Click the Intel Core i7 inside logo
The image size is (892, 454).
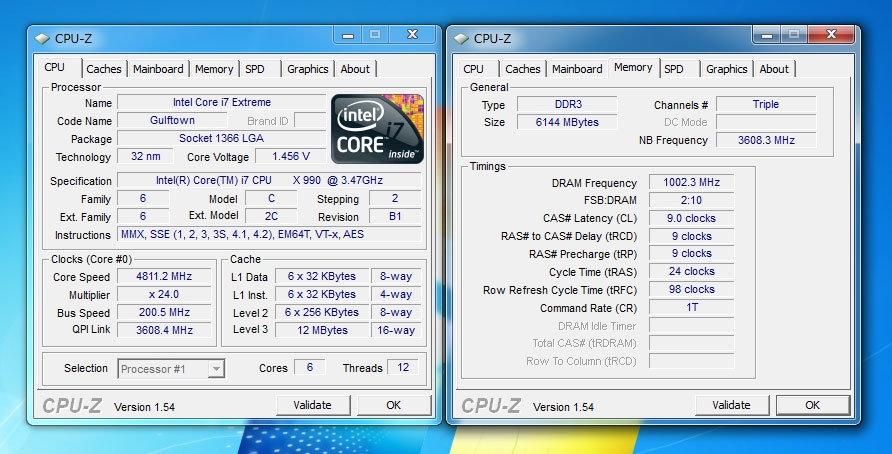(378, 129)
